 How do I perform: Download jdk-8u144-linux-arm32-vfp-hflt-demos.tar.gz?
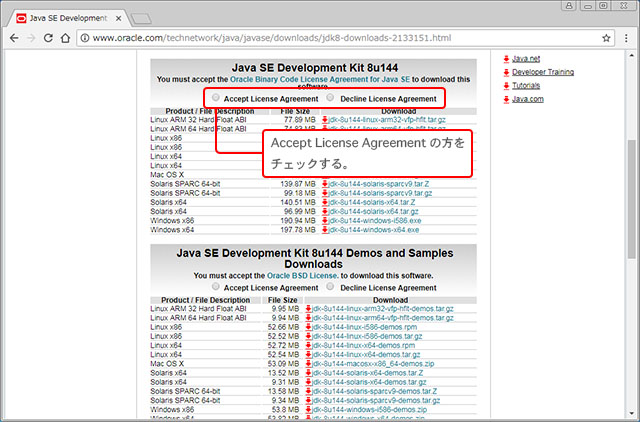click(x=382, y=309)
